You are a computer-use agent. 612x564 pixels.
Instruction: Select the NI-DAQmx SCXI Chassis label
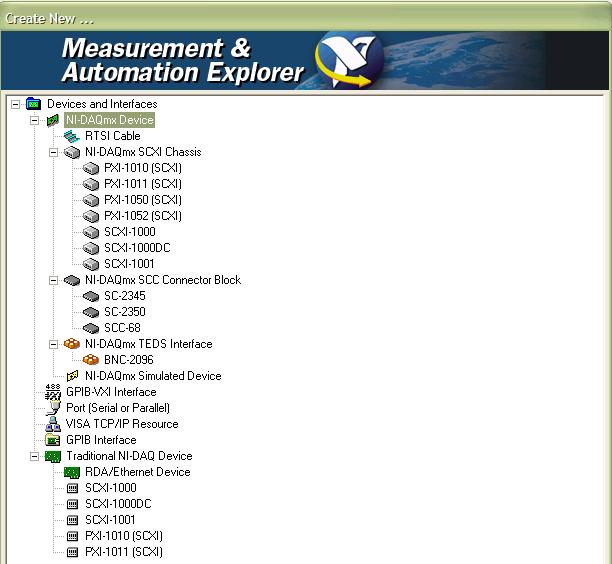[x=143, y=152]
